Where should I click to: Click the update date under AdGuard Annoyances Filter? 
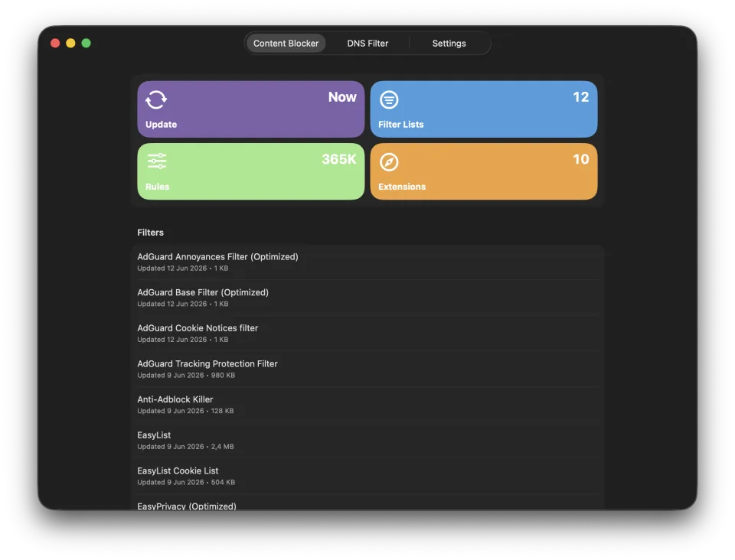tap(183, 269)
